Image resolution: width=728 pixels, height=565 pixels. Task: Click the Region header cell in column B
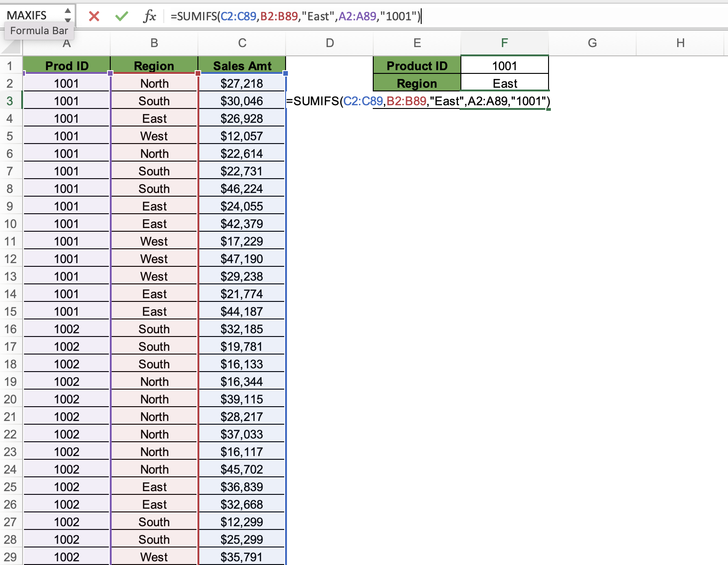pyautogui.click(x=154, y=66)
